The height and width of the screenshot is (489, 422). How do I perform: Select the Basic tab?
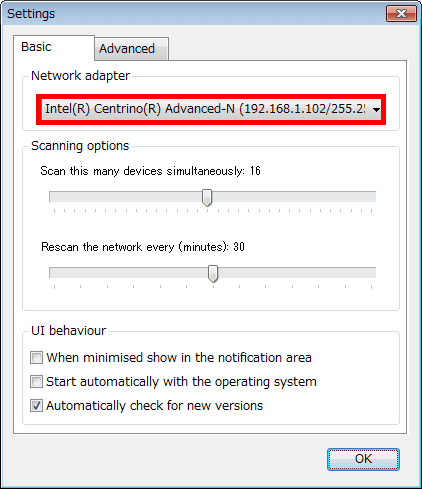click(54, 48)
